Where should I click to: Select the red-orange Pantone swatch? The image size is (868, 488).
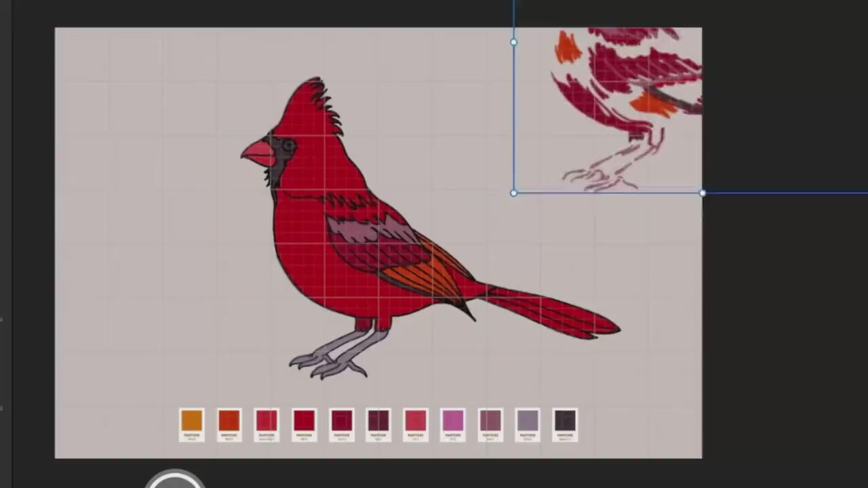[x=229, y=421]
